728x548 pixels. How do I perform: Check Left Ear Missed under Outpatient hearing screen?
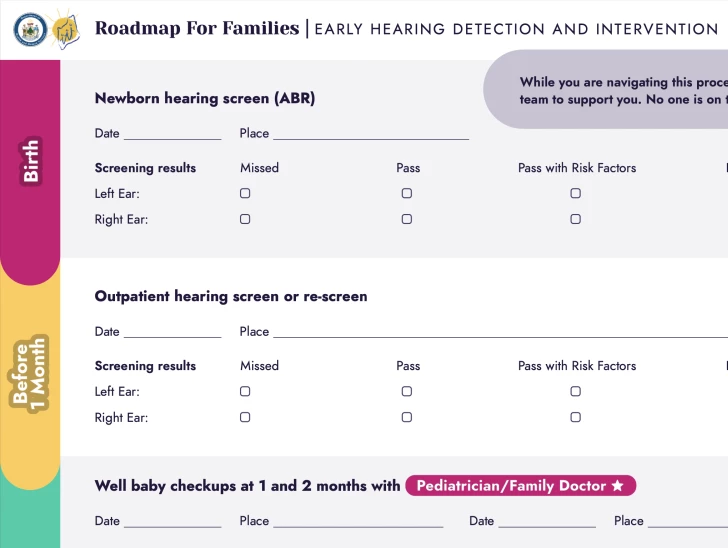245,392
